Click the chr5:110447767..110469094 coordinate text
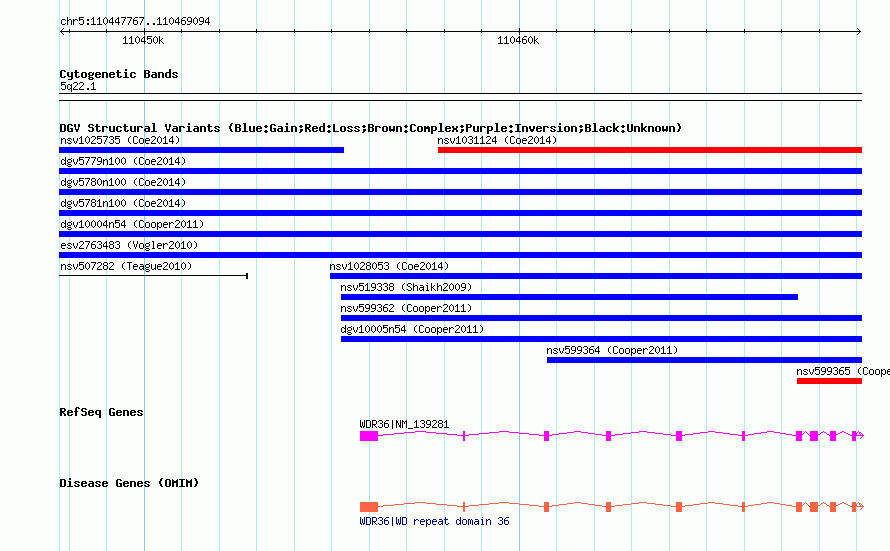Image resolution: width=890 pixels, height=551 pixels. click(x=135, y=21)
